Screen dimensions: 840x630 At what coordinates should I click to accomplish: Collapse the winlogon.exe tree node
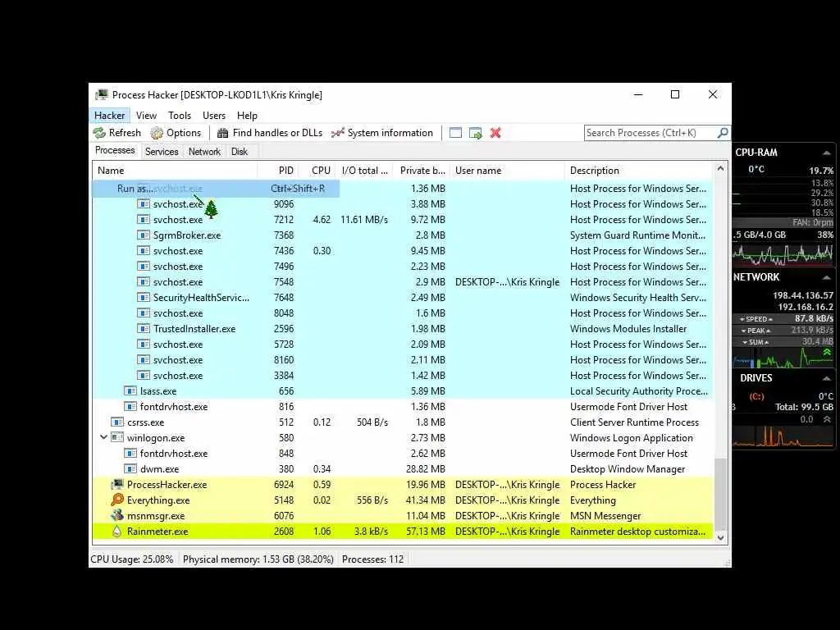click(x=103, y=437)
